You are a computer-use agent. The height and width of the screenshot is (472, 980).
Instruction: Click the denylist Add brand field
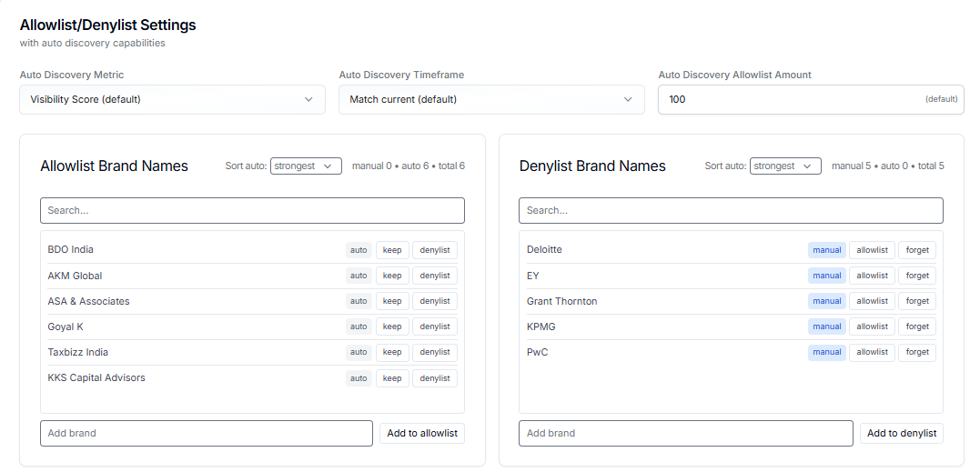685,433
